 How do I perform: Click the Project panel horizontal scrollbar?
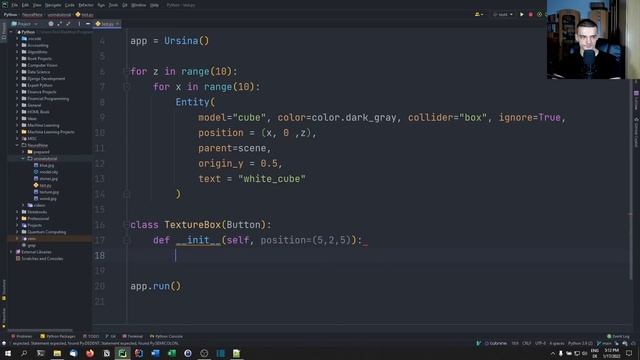40,330
